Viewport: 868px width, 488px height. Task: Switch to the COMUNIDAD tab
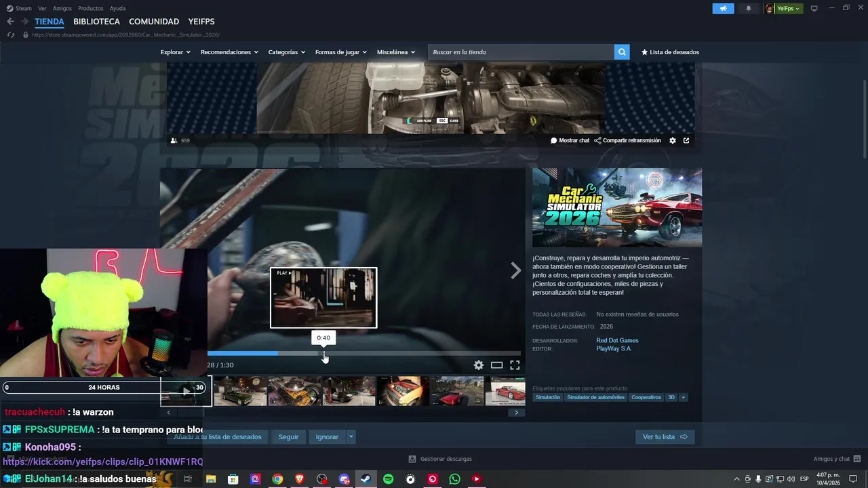(x=154, y=22)
